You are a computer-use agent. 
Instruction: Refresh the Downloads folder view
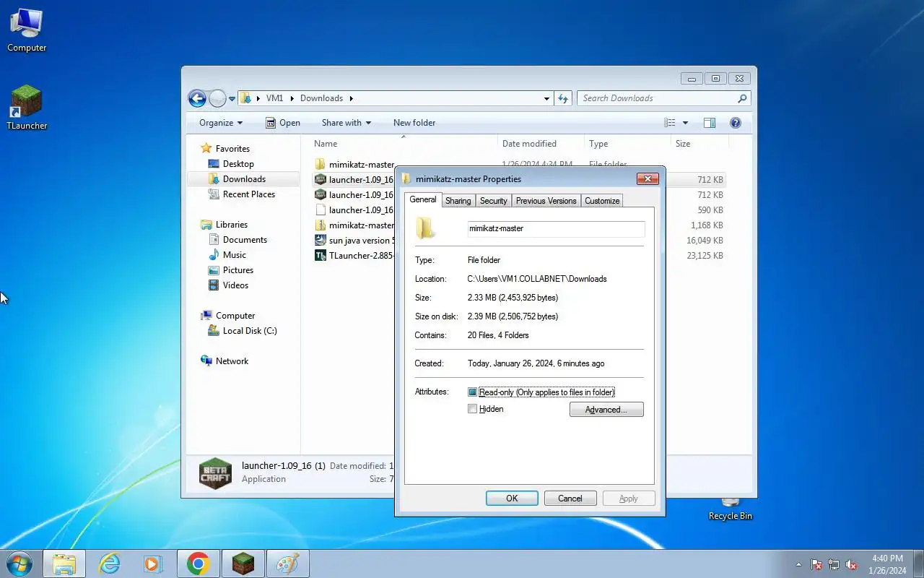click(x=563, y=98)
